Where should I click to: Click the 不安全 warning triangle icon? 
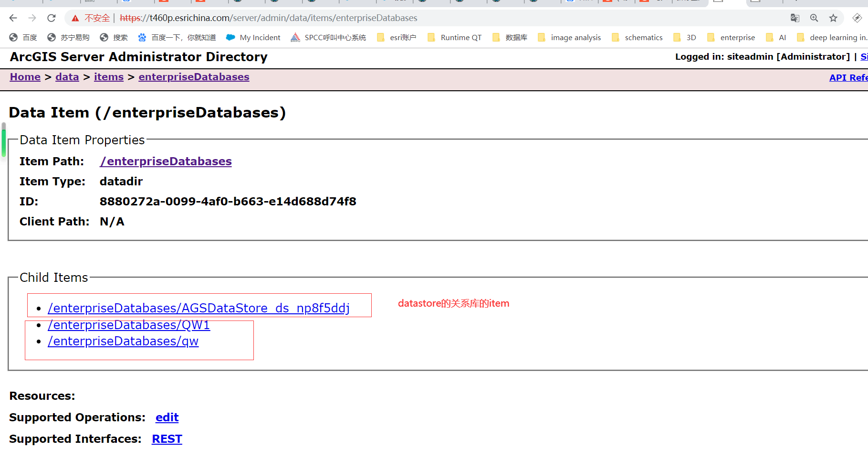coord(75,18)
